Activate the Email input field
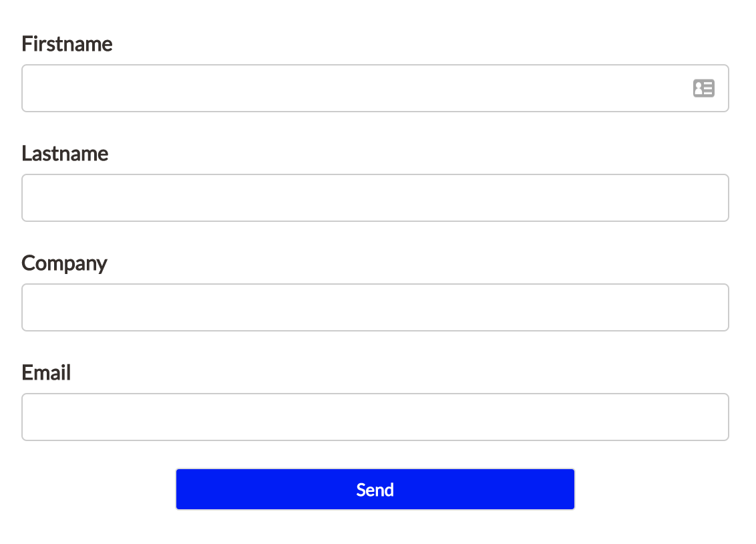The image size is (756, 544). click(x=375, y=416)
